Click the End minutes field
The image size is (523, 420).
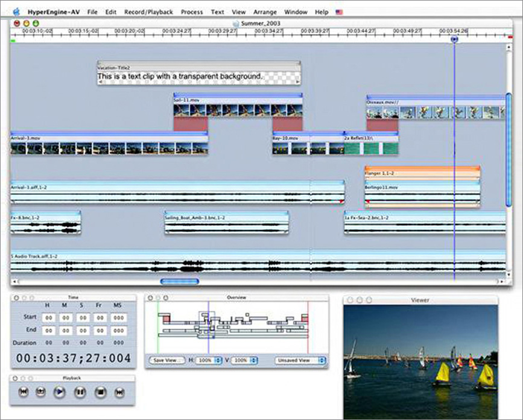click(x=66, y=330)
